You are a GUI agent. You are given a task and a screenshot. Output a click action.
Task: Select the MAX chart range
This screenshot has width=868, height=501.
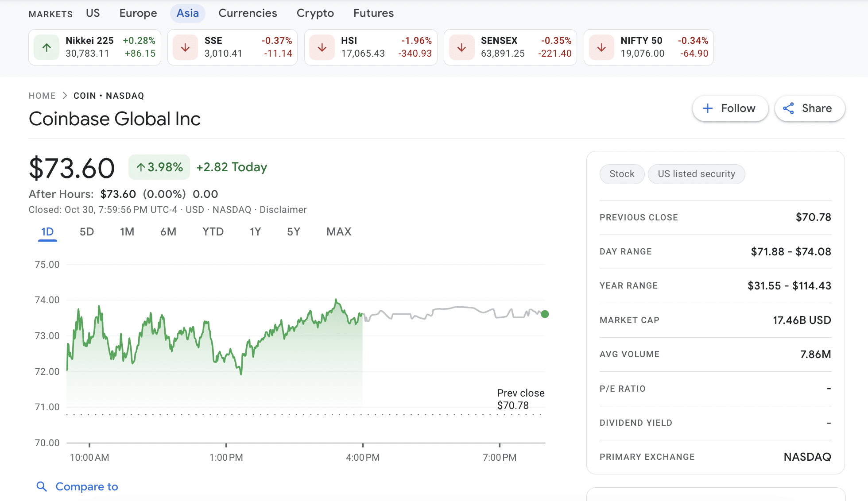point(339,232)
